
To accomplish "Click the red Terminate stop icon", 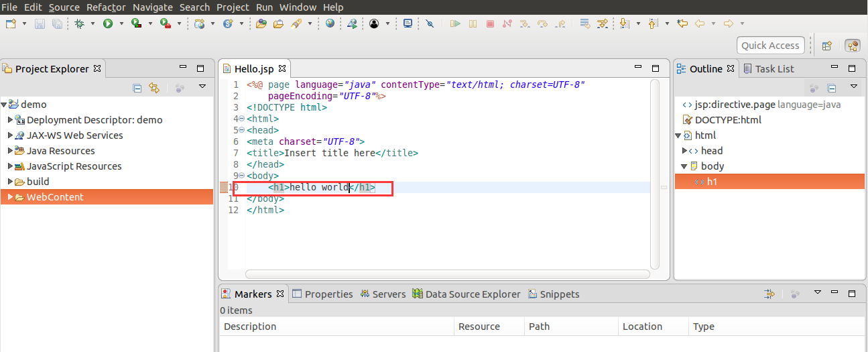I will (x=490, y=23).
